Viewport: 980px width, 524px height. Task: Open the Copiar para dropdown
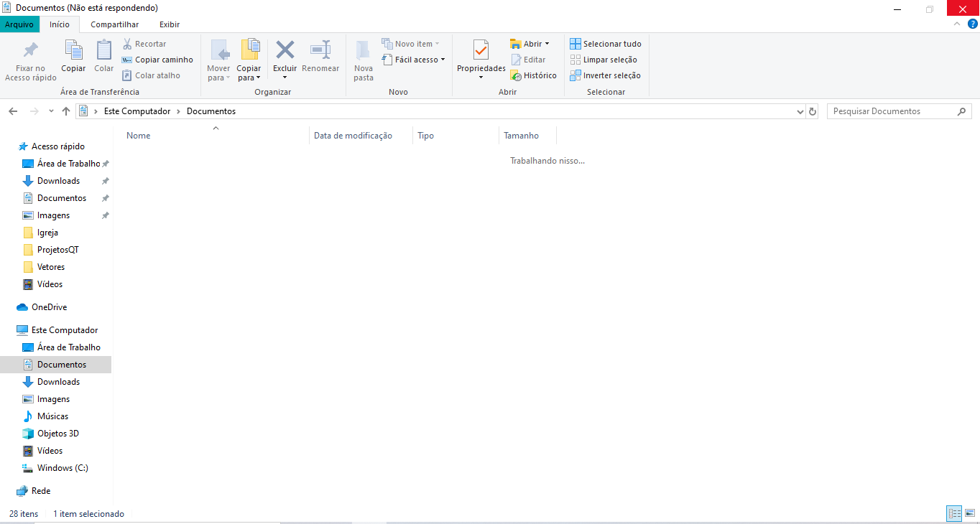[249, 73]
